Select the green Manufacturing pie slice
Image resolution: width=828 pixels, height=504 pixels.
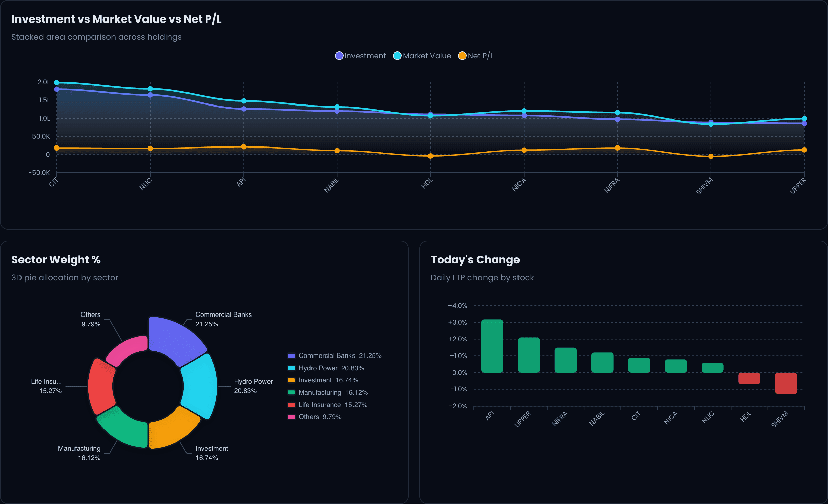[x=125, y=428]
